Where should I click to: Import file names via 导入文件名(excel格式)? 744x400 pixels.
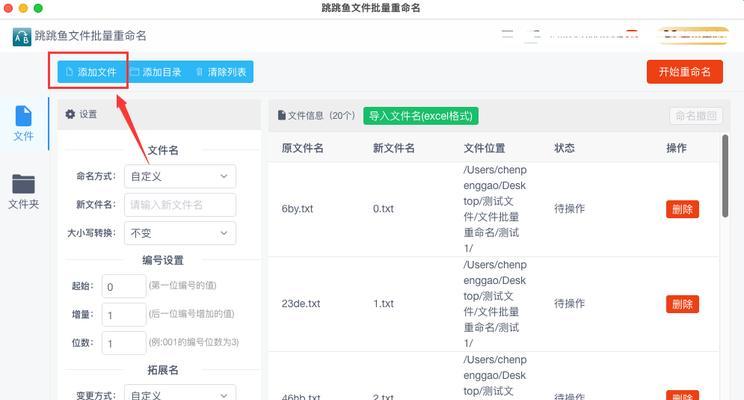pos(421,116)
